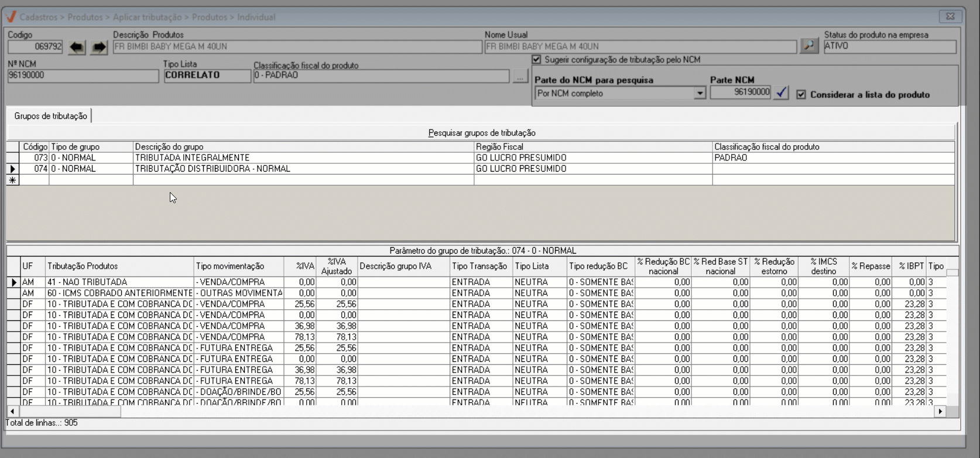Click the next product right arrow icon

[99, 47]
